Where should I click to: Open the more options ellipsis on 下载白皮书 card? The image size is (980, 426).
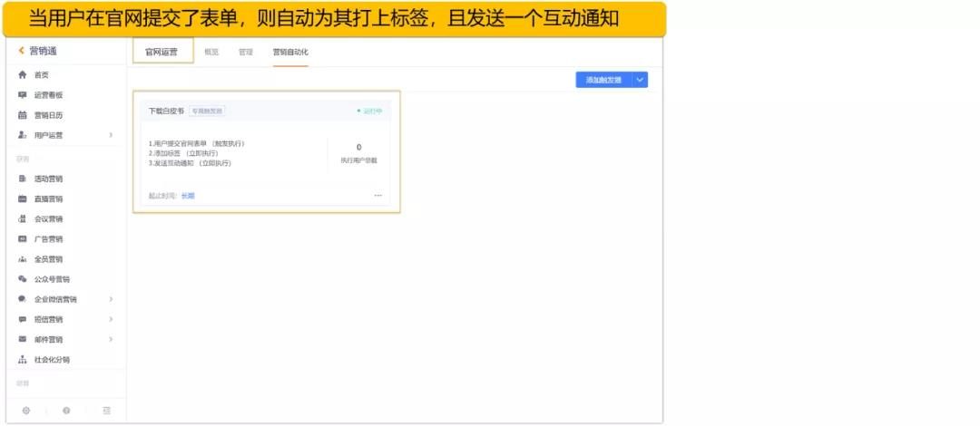[378, 196]
